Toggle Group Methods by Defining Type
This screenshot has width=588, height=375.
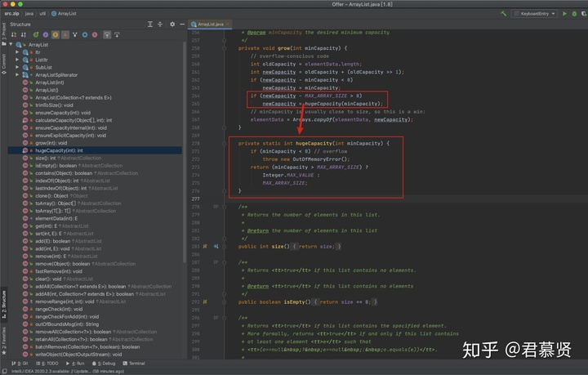(x=36, y=35)
